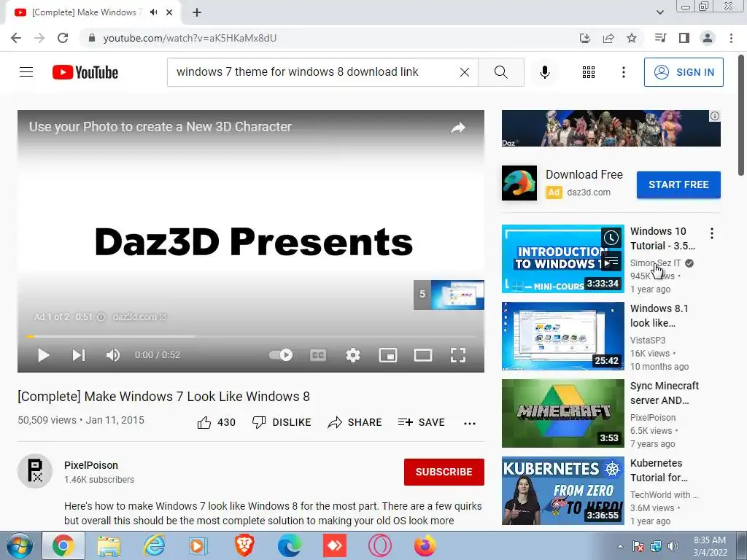The width and height of the screenshot is (747, 560).
Task: Dislike the video
Action: (282, 422)
